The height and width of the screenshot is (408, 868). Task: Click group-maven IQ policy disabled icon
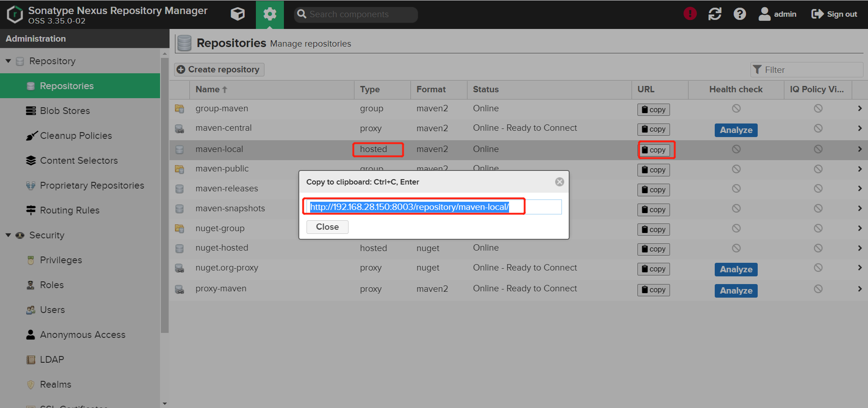[x=818, y=109]
